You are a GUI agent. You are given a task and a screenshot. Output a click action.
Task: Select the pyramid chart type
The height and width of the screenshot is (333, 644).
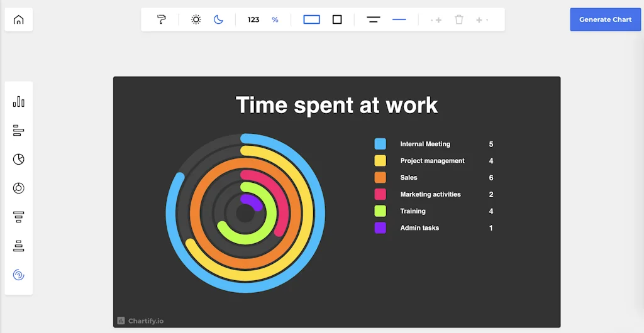tap(18, 246)
